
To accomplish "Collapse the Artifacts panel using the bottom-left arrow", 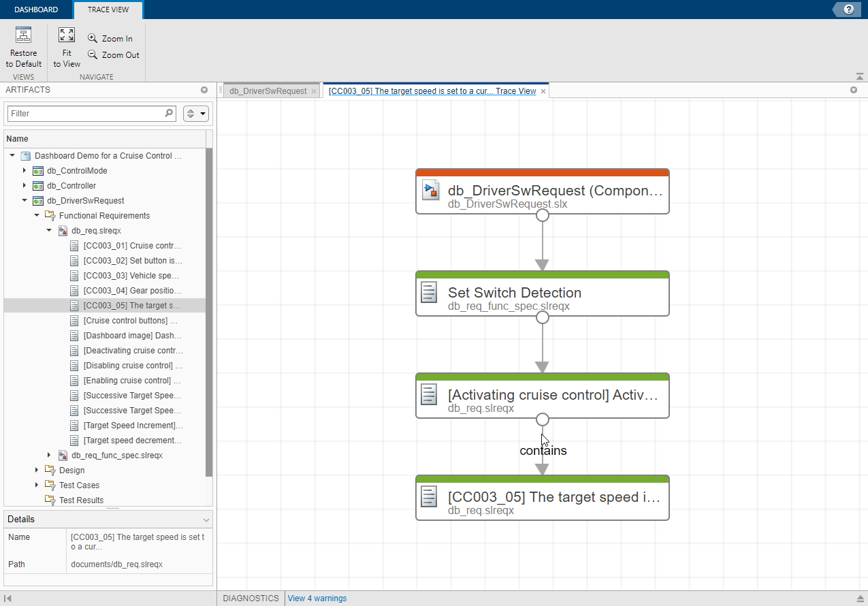I will (9, 598).
